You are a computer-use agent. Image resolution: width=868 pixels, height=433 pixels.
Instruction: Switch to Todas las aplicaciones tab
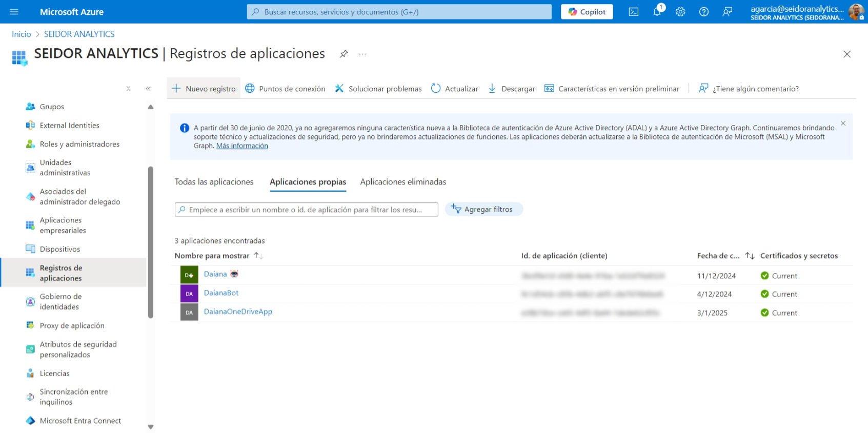[x=214, y=182]
